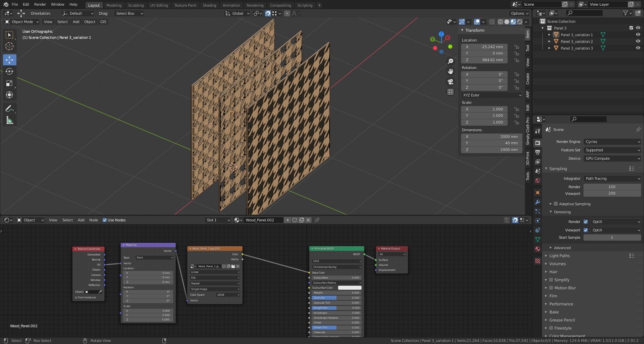This screenshot has width=644, height=344.
Task: Click outliner search field
Action: click(584, 13)
